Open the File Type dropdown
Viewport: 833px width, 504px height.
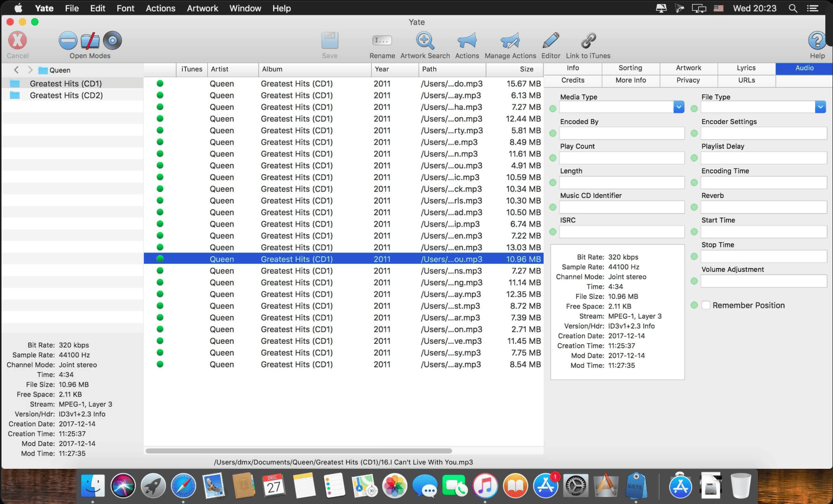pyautogui.click(x=820, y=107)
